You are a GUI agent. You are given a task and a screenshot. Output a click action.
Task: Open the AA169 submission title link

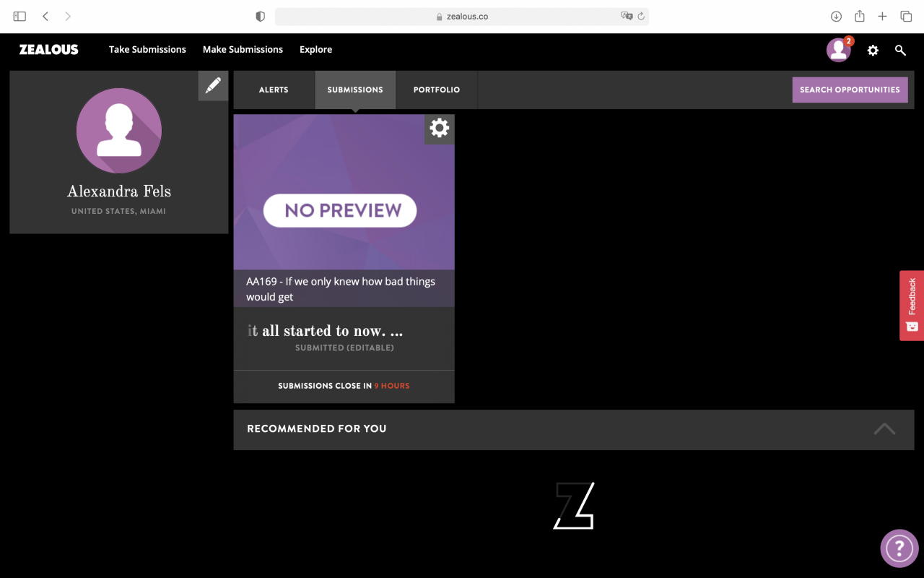tap(341, 289)
